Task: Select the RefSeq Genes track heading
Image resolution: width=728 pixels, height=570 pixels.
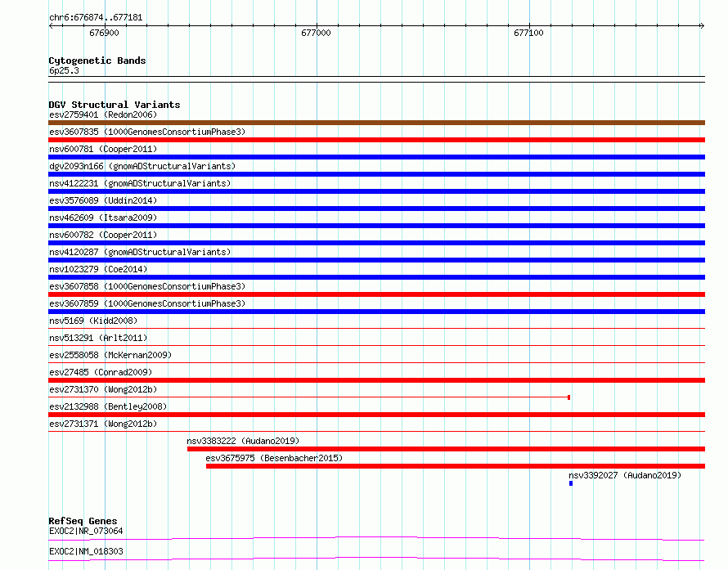Action: coord(83,521)
